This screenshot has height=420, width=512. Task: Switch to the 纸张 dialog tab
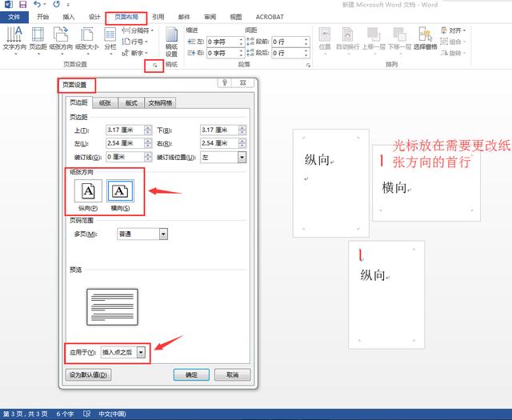(x=105, y=103)
